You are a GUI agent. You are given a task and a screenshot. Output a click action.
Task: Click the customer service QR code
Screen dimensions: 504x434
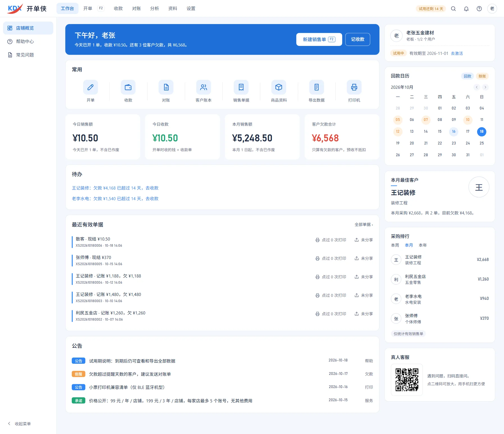407,380
